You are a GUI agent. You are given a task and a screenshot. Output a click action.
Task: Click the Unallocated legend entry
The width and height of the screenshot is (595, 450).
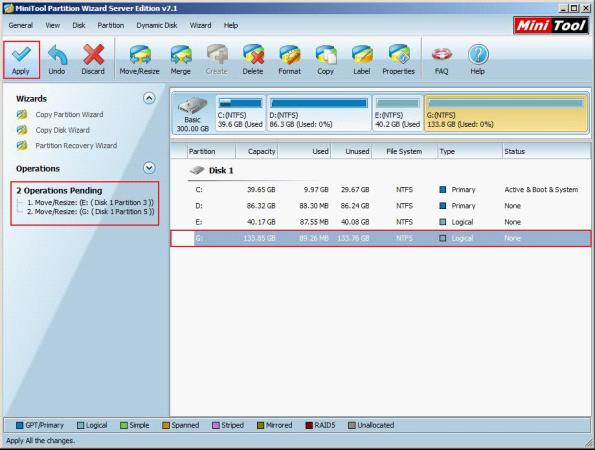tap(371, 425)
